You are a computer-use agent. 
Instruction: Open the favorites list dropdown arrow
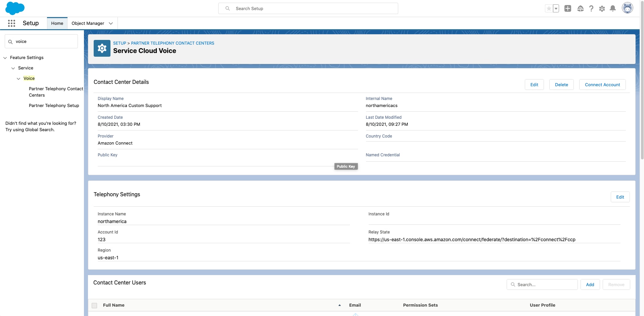tap(556, 8)
